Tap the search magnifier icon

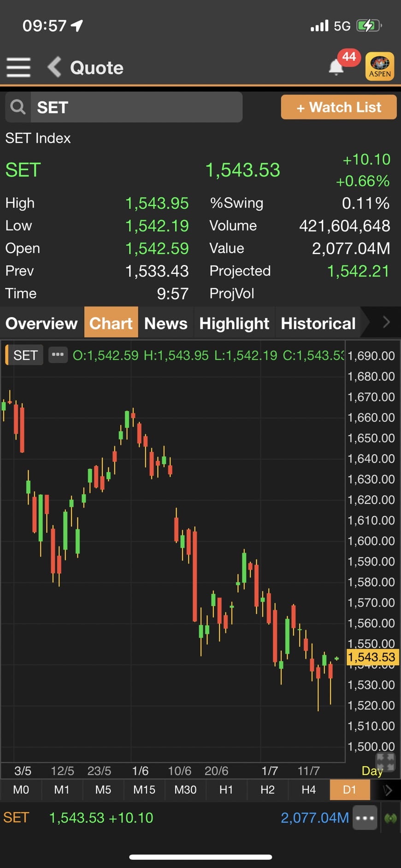[x=18, y=107]
